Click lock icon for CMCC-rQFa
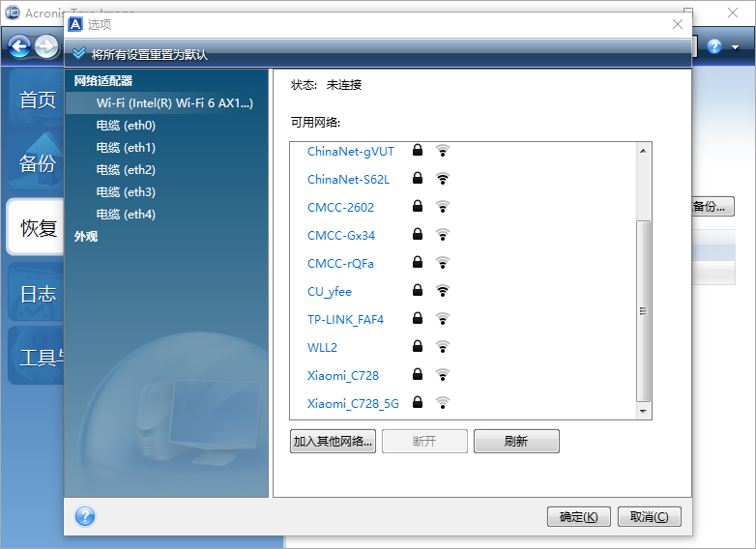 tap(418, 262)
